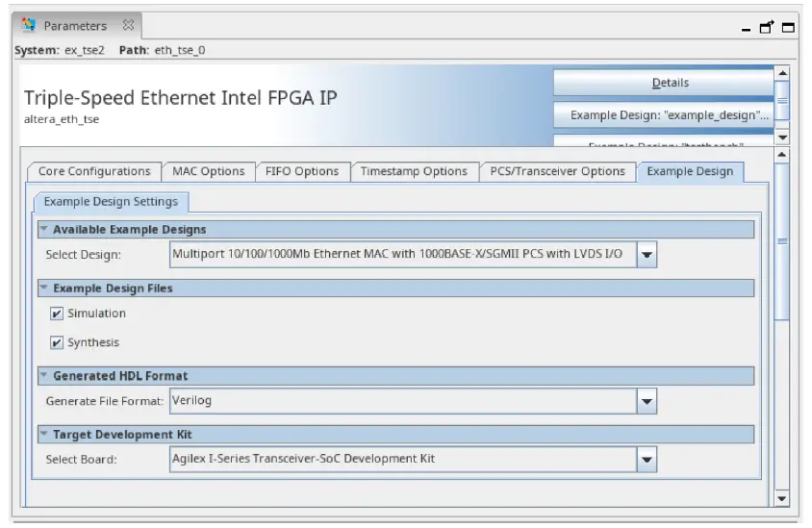Click the Triple-Speed Ethernet Intel FPGA IP title
This screenshot has height=528, width=812.
(180, 98)
